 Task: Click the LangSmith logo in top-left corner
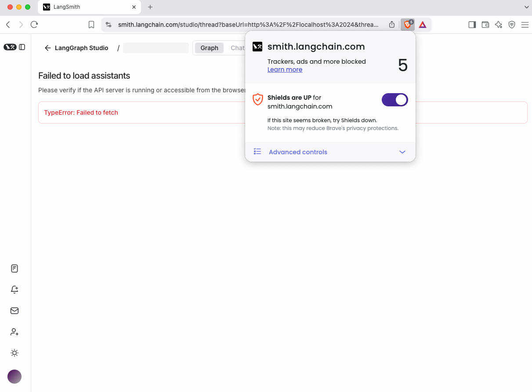coord(11,47)
